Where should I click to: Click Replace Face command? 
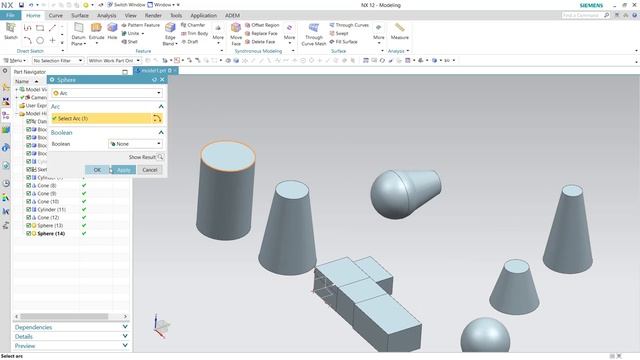click(x=261, y=33)
